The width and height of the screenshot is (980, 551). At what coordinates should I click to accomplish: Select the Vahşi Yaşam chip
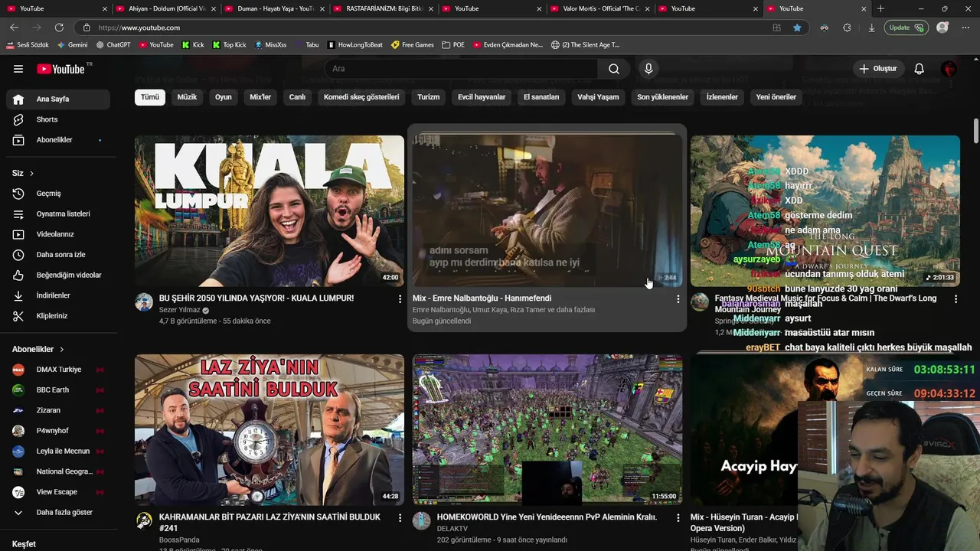coord(598,97)
